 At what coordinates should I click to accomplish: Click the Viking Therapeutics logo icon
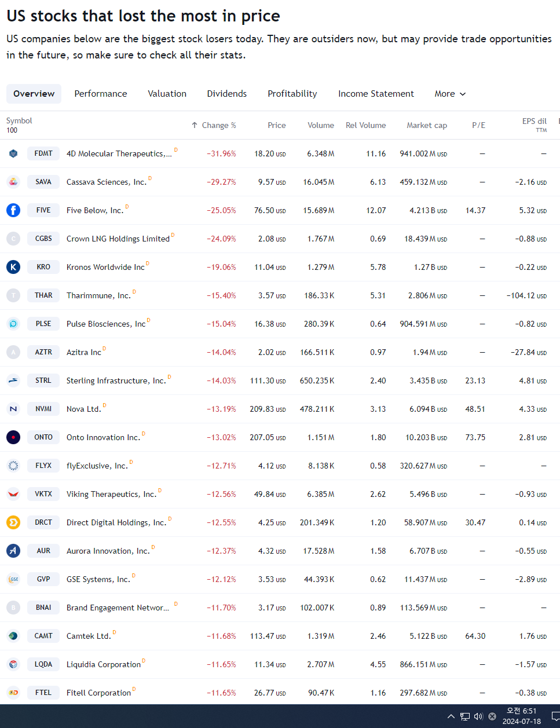(x=13, y=494)
